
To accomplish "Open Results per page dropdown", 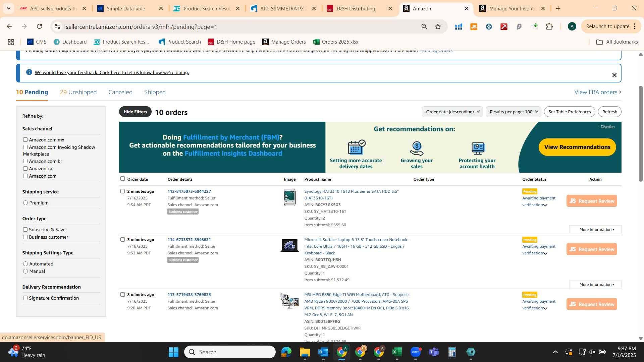I will tap(513, 112).
